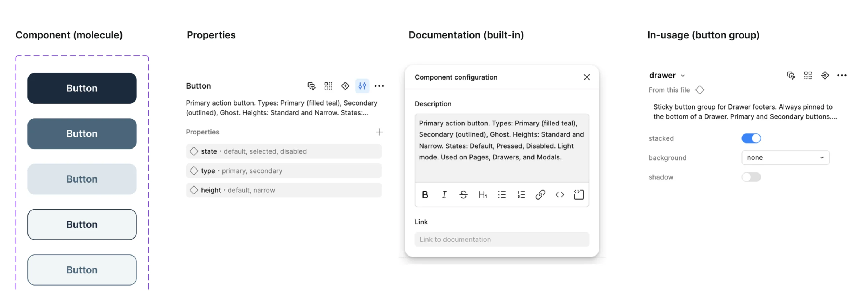Click the outlined Button with slate text
Screen dimensions: 868x291
click(82, 270)
